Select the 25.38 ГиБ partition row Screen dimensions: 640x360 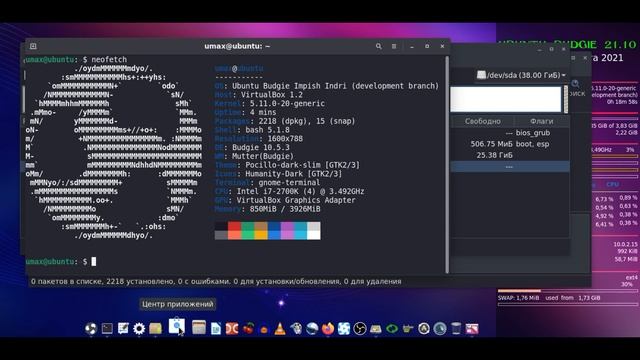pyautogui.click(x=510, y=155)
